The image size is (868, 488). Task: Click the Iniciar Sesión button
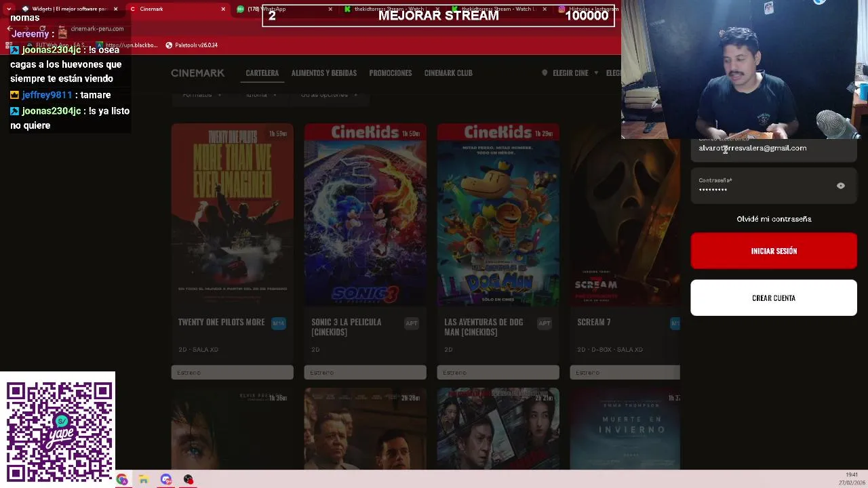pyautogui.click(x=774, y=251)
